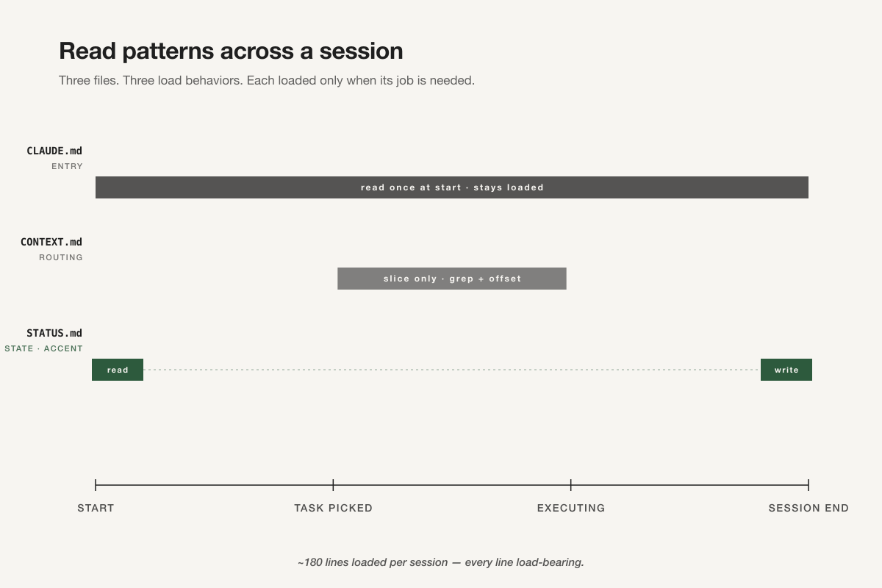The width and height of the screenshot is (882, 588).
Task: Click the TASK PICKED timeline tick
Action: [333, 485]
